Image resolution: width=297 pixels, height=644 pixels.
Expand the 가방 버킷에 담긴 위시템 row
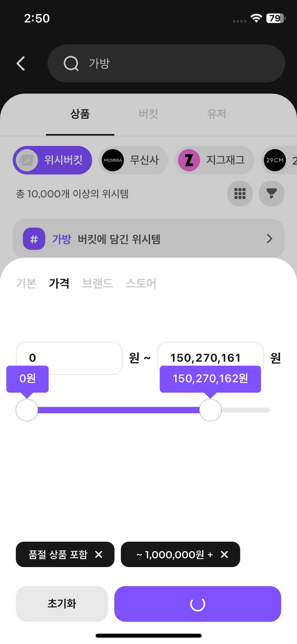(269, 239)
